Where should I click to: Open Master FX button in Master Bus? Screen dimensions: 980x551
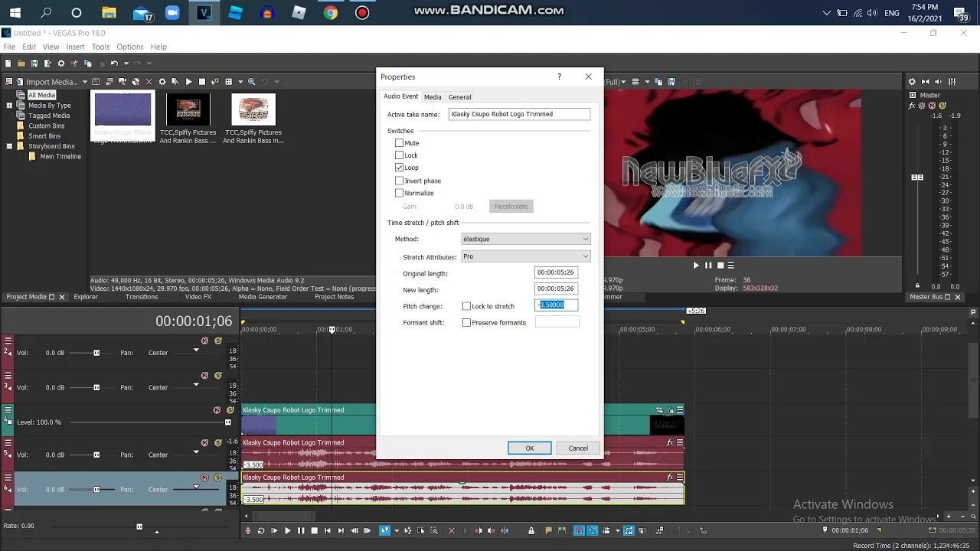[912, 106]
